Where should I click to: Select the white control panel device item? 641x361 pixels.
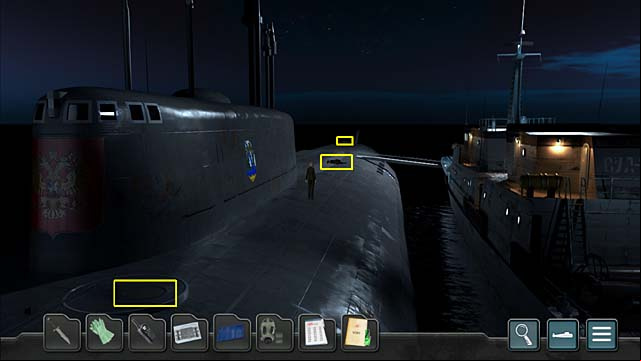coord(189,333)
